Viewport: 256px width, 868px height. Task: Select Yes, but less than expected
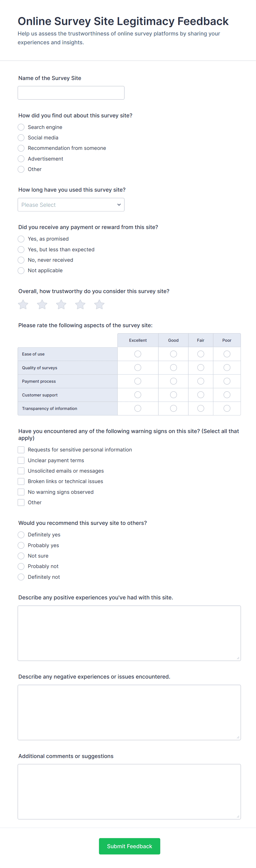21,249
